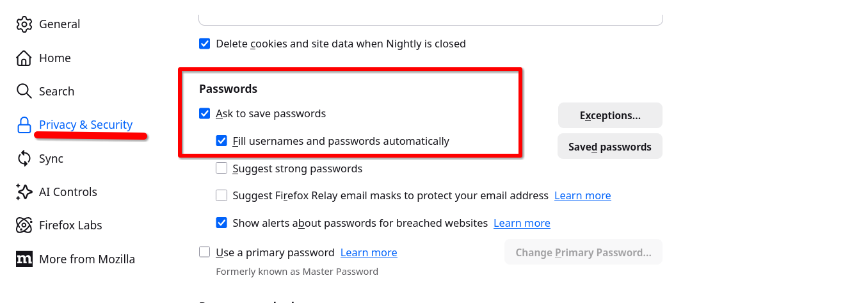Enable Suggest Firefox Relay email masks

pyautogui.click(x=221, y=195)
